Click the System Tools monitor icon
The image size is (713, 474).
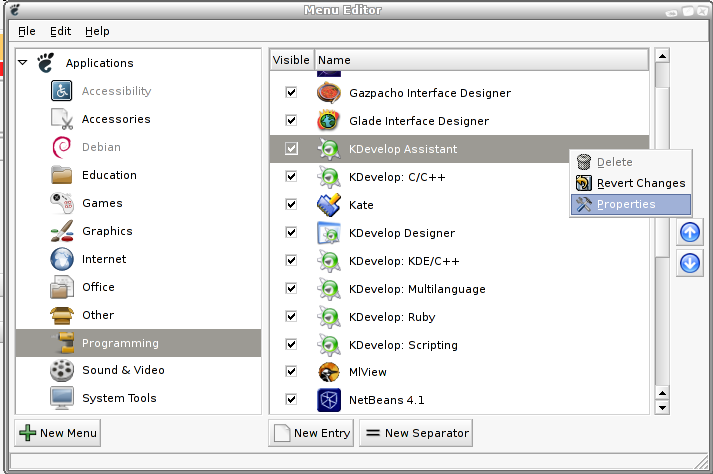point(61,398)
